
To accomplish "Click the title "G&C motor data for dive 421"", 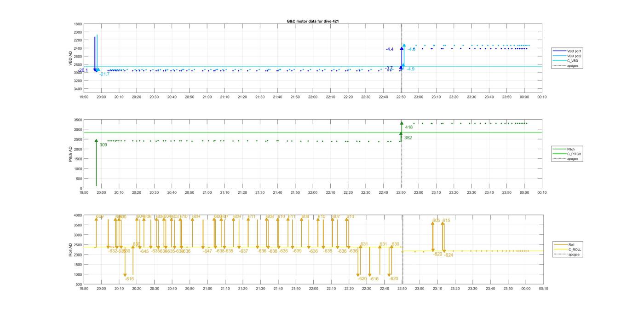I will tap(313, 21).
